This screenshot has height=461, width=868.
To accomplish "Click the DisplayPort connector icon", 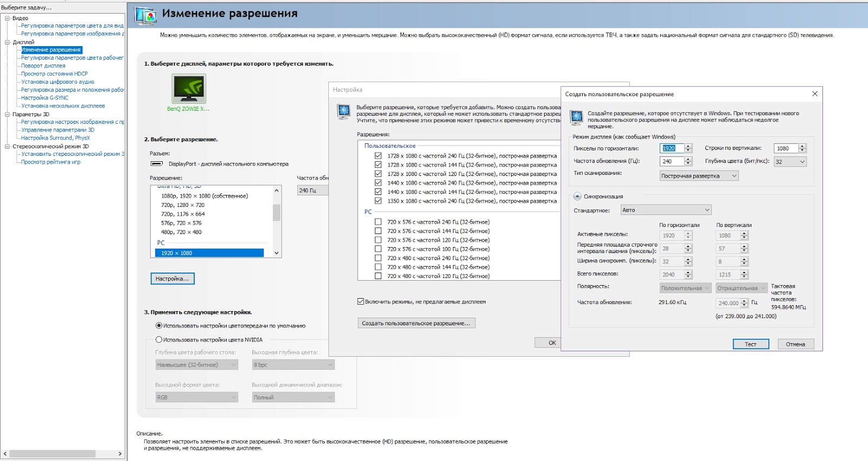I will 157,164.
